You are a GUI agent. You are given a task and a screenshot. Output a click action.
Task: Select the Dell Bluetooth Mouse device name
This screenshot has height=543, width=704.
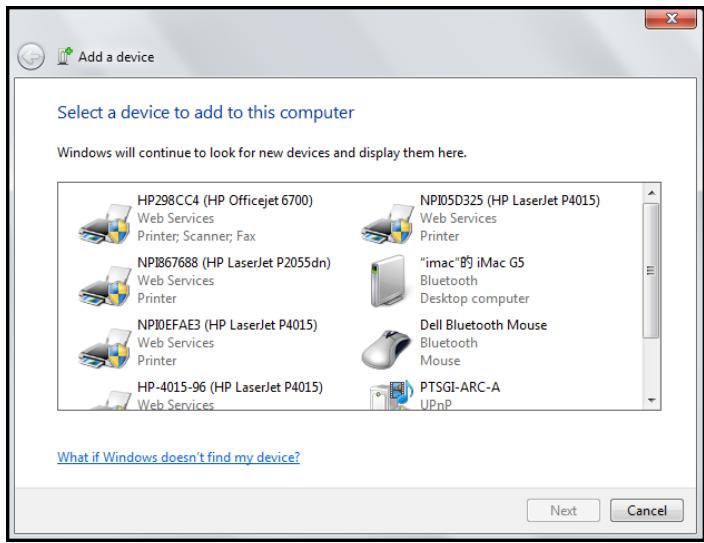click(483, 325)
